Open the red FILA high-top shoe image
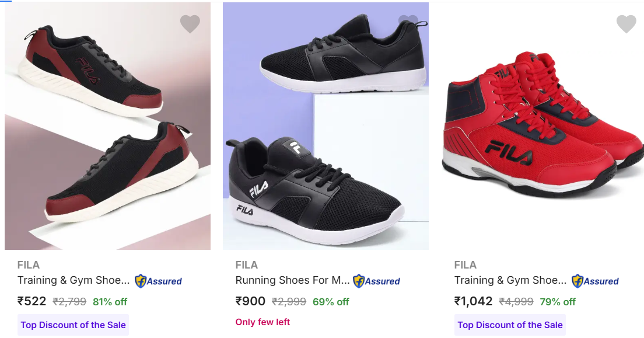Image resolution: width=644 pixels, height=338 pixels. [542, 126]
